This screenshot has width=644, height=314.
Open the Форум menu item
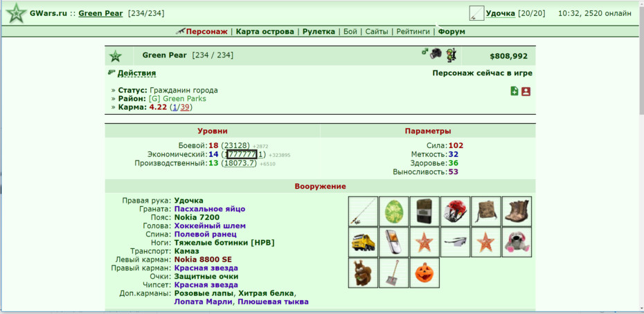tap(451, 32)
